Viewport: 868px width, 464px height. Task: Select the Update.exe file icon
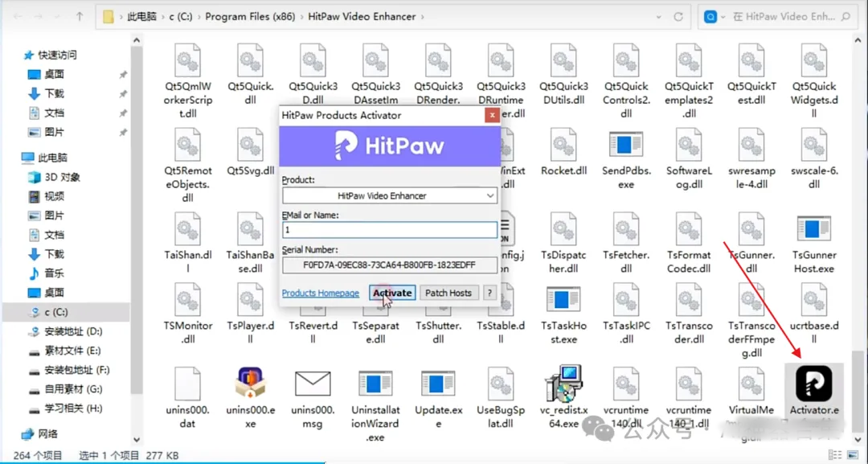[438, 384]
